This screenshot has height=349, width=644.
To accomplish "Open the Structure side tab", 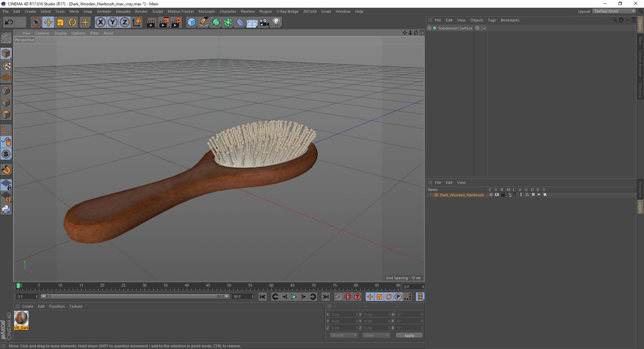I will [640, 90].
